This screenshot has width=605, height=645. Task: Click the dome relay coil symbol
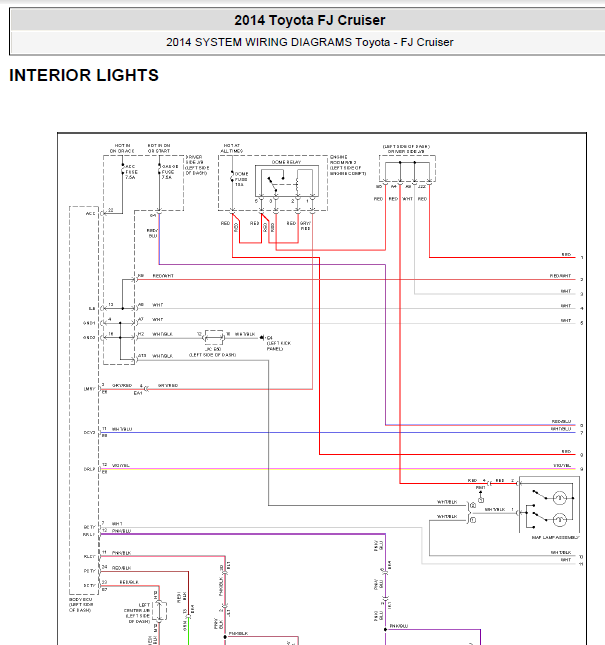[298, 183]
